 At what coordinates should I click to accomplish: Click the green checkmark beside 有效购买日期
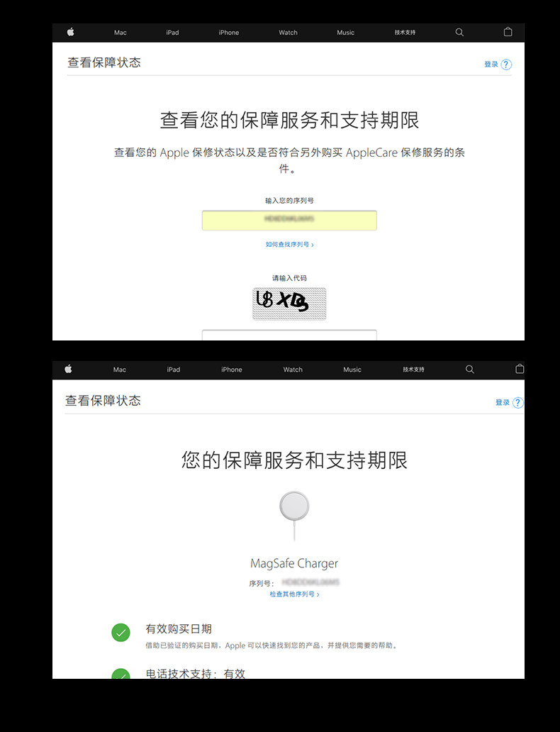(121, 633)
